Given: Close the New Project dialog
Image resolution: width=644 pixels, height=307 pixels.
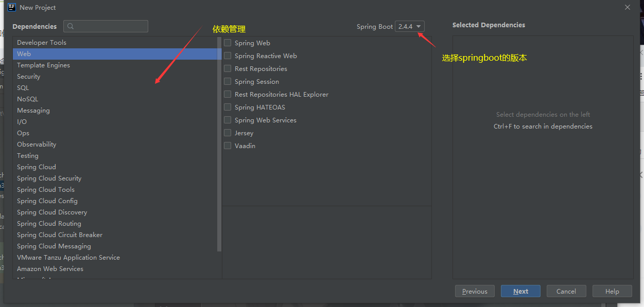Looking at the screenshot, I should (x=628, y=7).
